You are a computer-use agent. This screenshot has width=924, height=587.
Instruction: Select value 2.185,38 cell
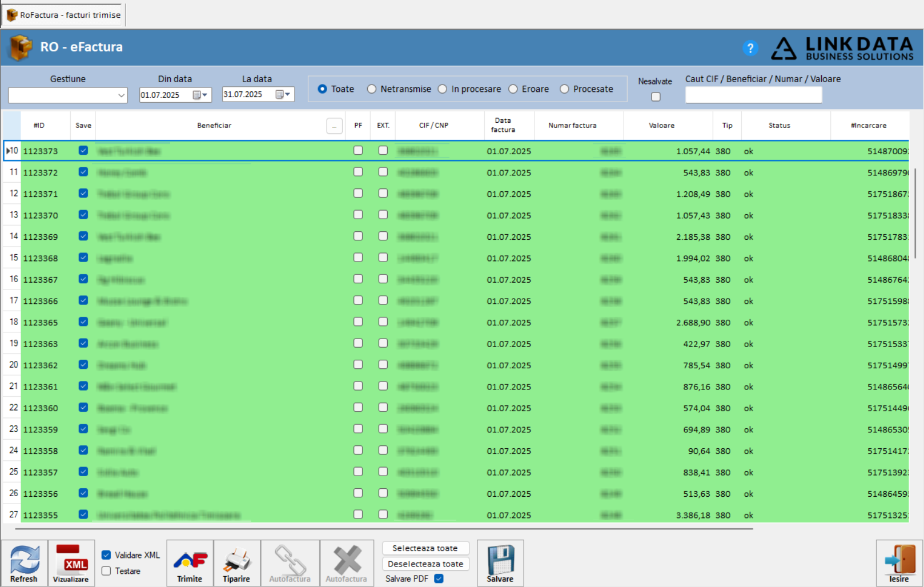click(668, 237)
